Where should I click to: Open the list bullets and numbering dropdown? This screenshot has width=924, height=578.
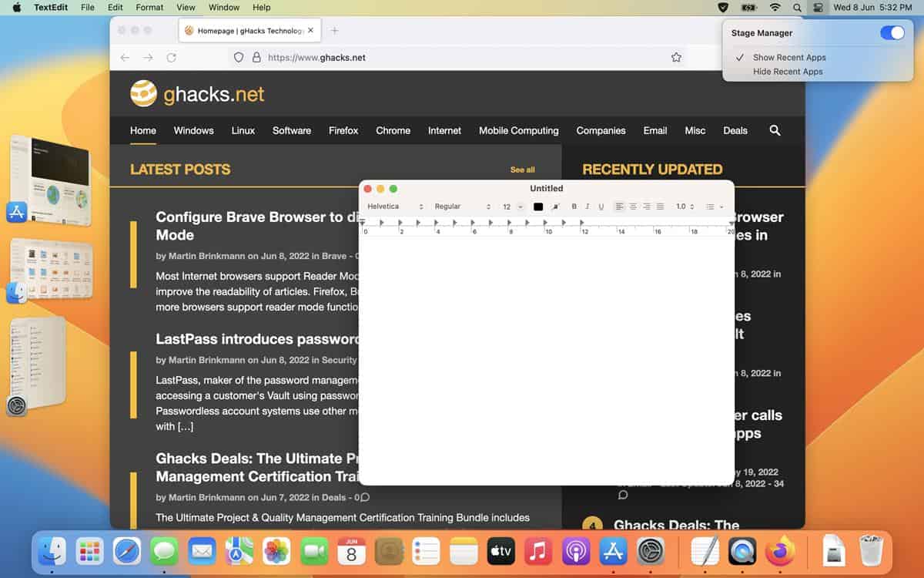[x=715, y=207]
